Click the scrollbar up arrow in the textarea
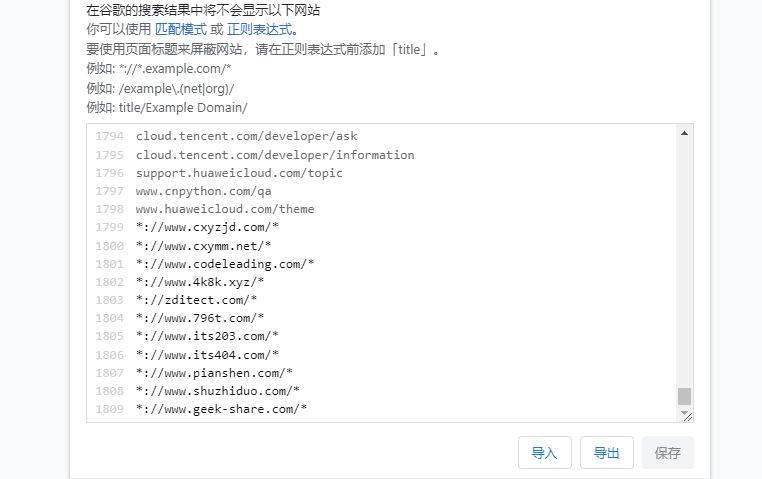The width and height of the screenshot is (762, 479). (684, 133)
